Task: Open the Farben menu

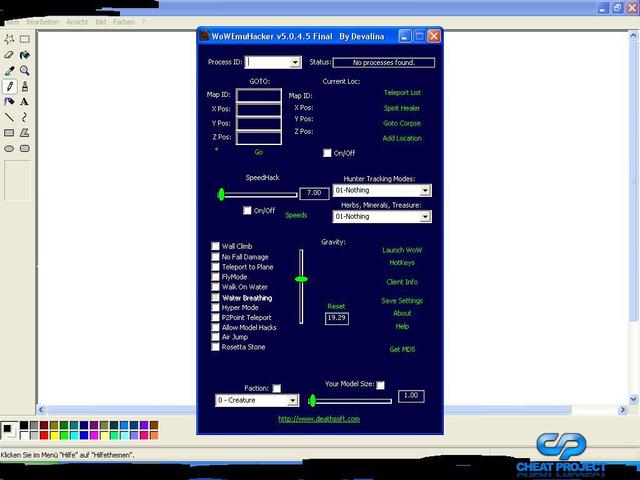Action: [x=123, y=21]
